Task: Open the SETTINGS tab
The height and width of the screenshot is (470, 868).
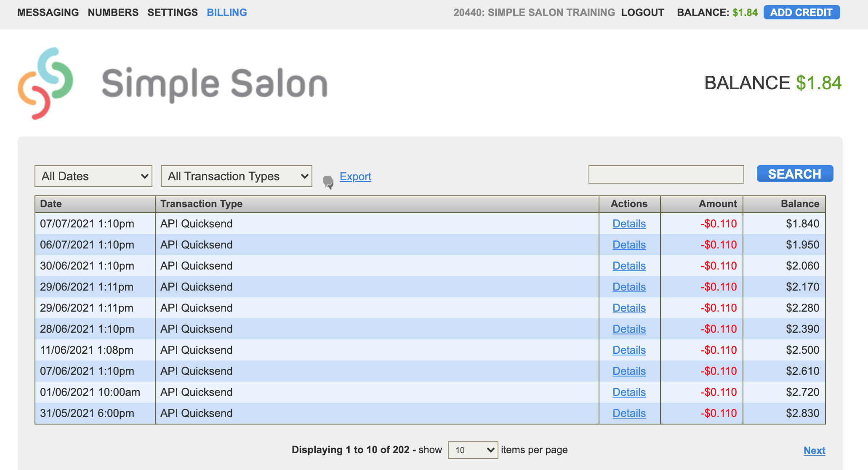Action: coord(173,12)
